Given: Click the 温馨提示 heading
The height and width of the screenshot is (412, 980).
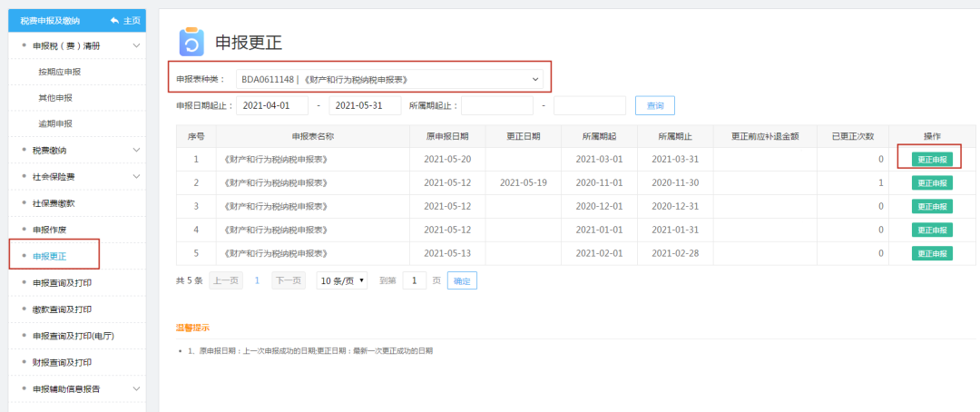Looking at the screenshot, I should pyautogui.click(x=192, y=328).
